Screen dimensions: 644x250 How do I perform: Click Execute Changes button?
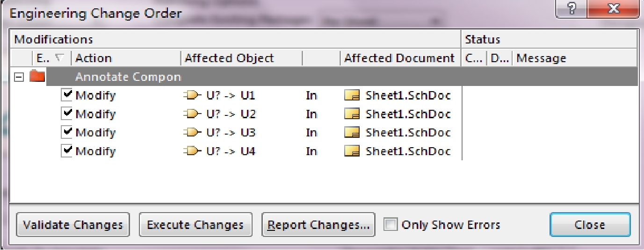pyautogui.click(x=195, y=225)
